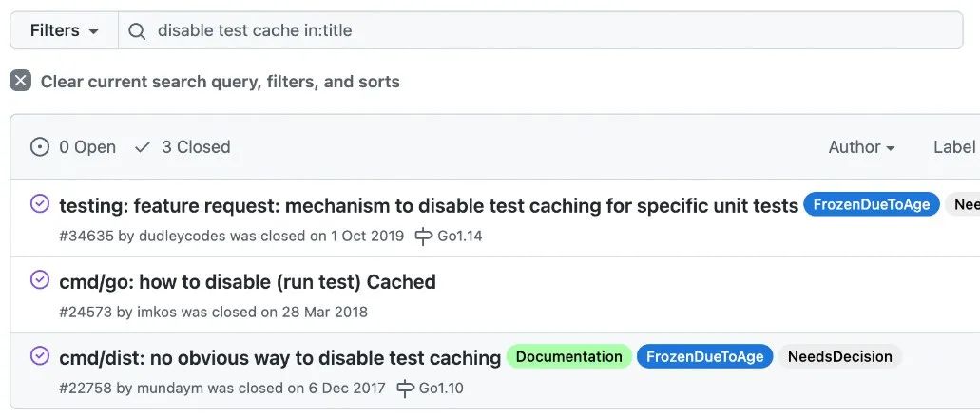Open issue about disabling test caching for unit tests
This screenshot has width=980, height=417.
point(429,205)
